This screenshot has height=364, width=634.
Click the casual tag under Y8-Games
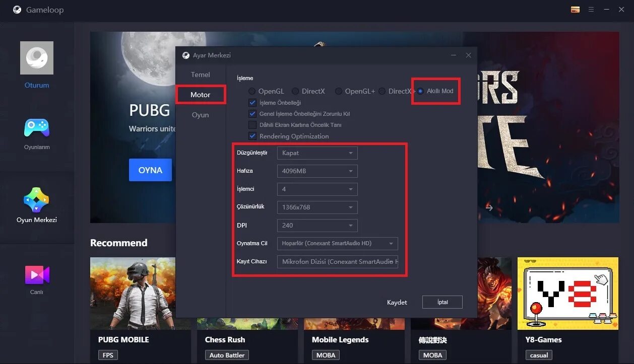539,355
